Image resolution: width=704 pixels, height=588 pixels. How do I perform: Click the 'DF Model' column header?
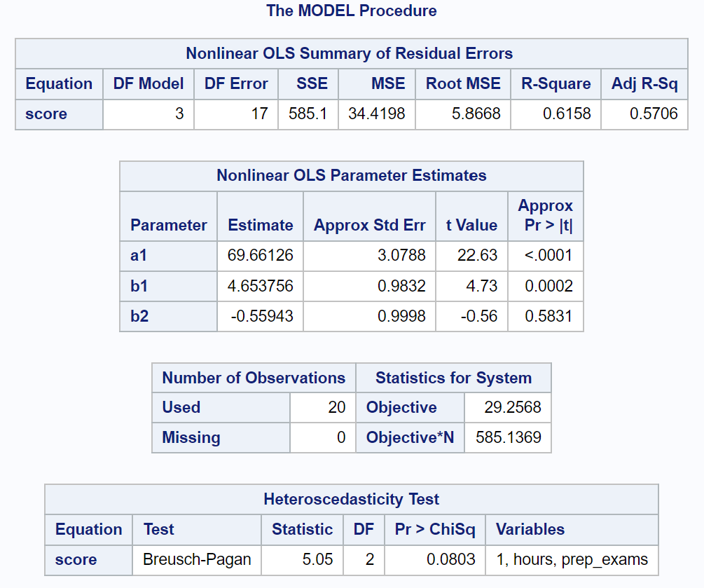(x=148, y=84)
